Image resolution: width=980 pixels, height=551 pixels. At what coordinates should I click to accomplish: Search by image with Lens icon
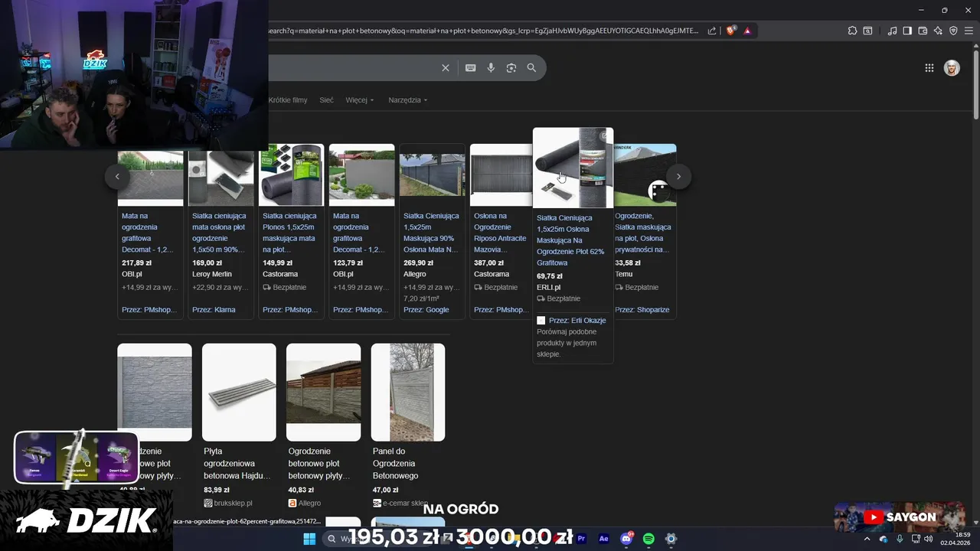pyautogui.click(x=511, y=68)
